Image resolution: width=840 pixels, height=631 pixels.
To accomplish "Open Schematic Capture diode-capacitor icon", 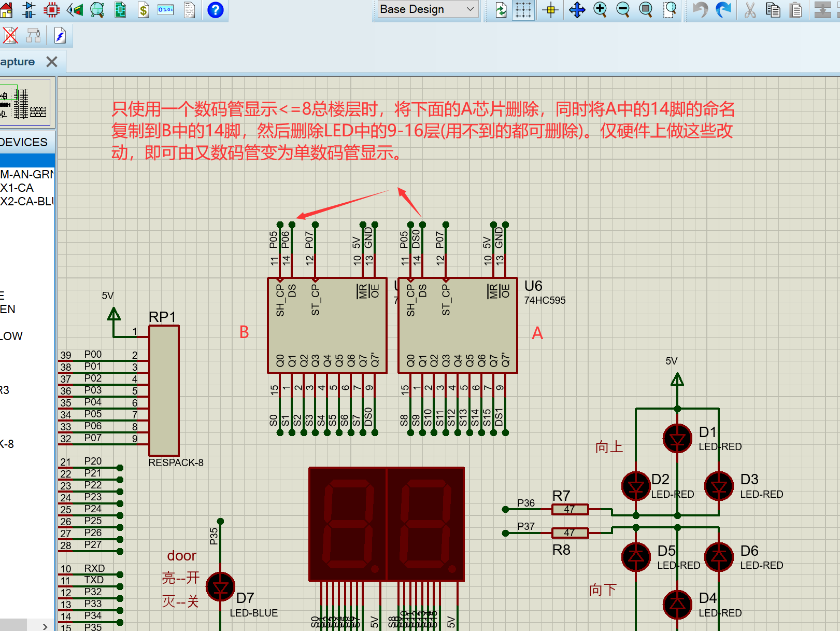I will click(x=29, y=9).
